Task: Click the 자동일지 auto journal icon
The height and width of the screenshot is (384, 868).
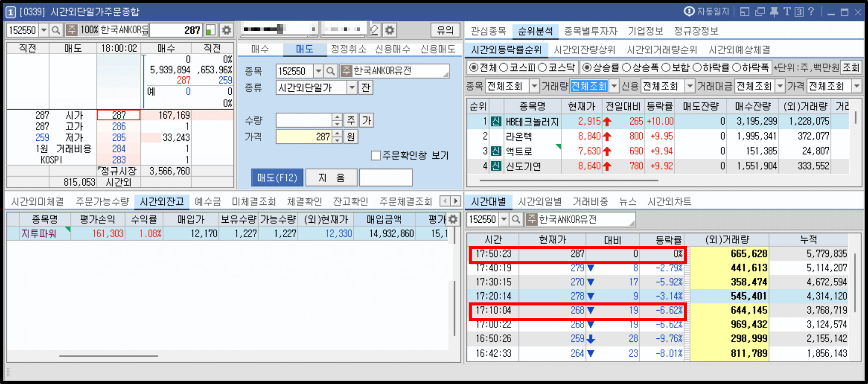Action: 689,12
